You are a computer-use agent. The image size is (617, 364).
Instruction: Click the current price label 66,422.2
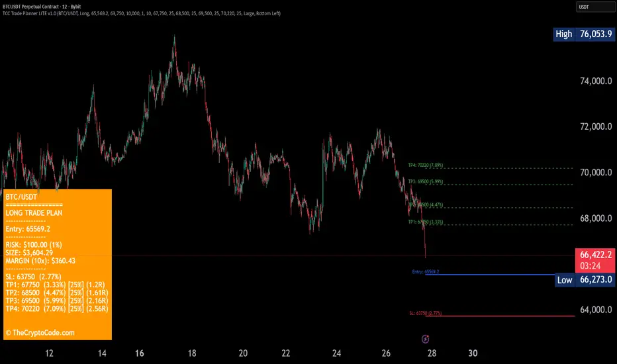click(596, 255)
